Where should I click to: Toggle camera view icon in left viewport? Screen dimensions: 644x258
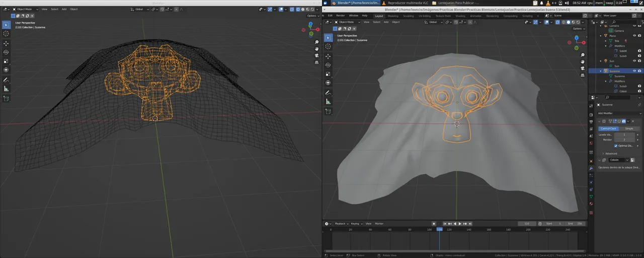pyautogui.click(x=316, y=56)
